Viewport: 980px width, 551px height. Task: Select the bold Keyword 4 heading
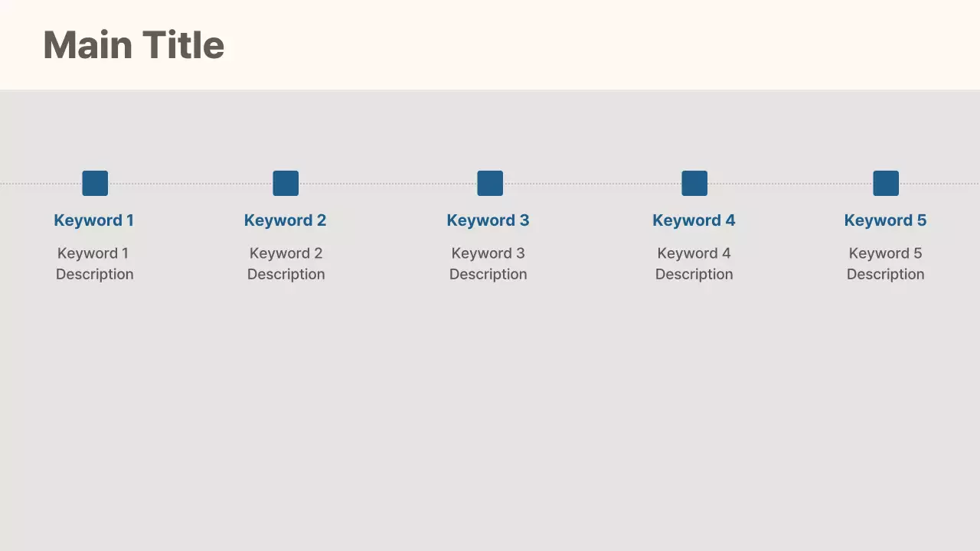694,220
